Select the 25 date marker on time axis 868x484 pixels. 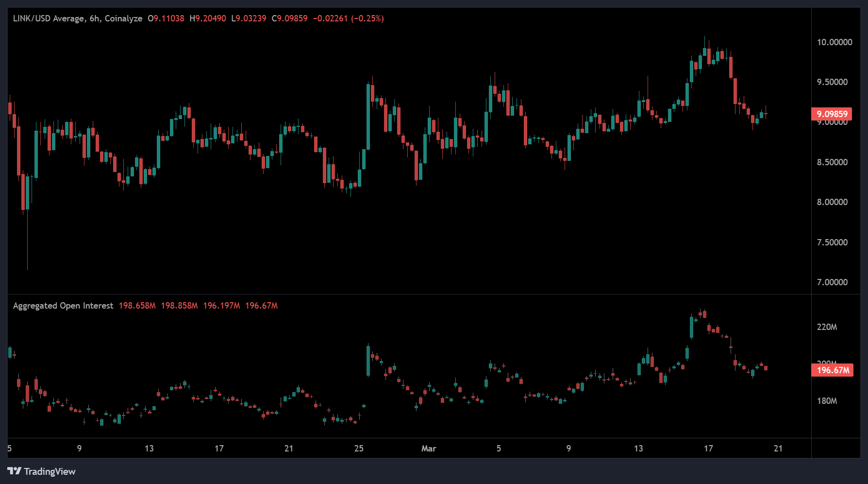click(x=359, y=449)
